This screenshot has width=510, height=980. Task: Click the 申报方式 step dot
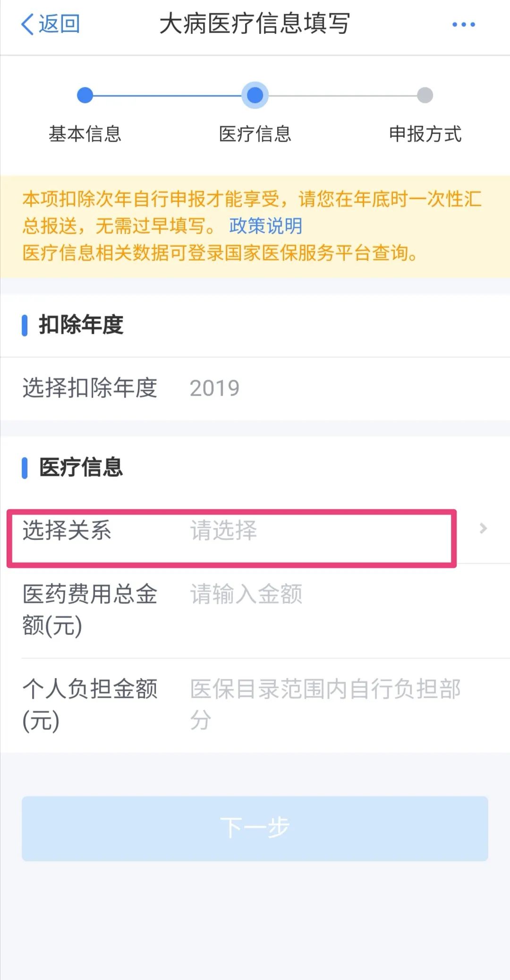point(425,95)
